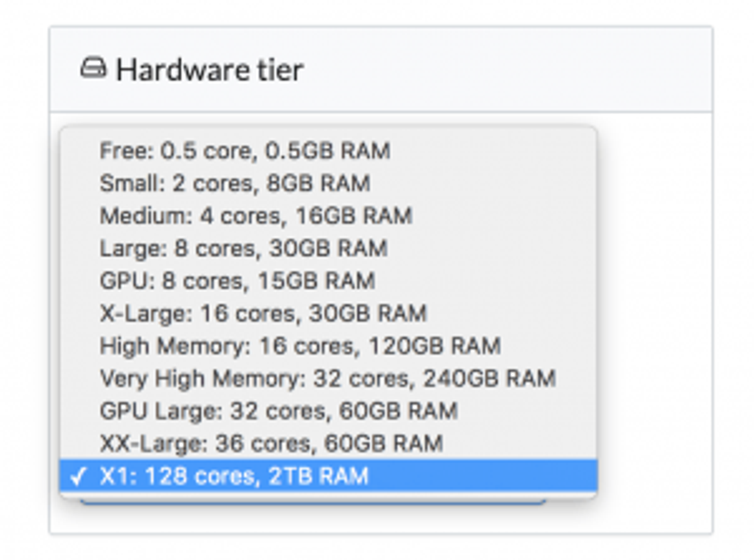Choose Medium: 4 cores, 16GB RAM
The image size is (754, 560).
[x=328, y=216]
